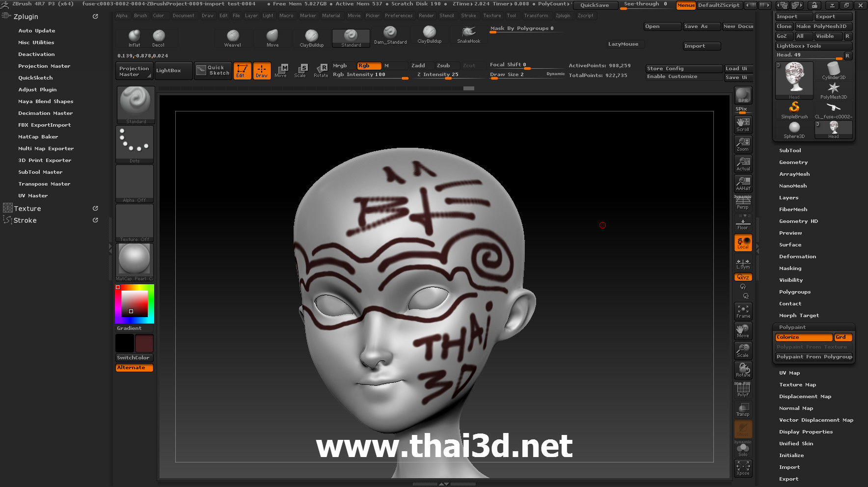Expand the Texture Map section
This screenshot has height=487, width=868.
tap(797, 385)
